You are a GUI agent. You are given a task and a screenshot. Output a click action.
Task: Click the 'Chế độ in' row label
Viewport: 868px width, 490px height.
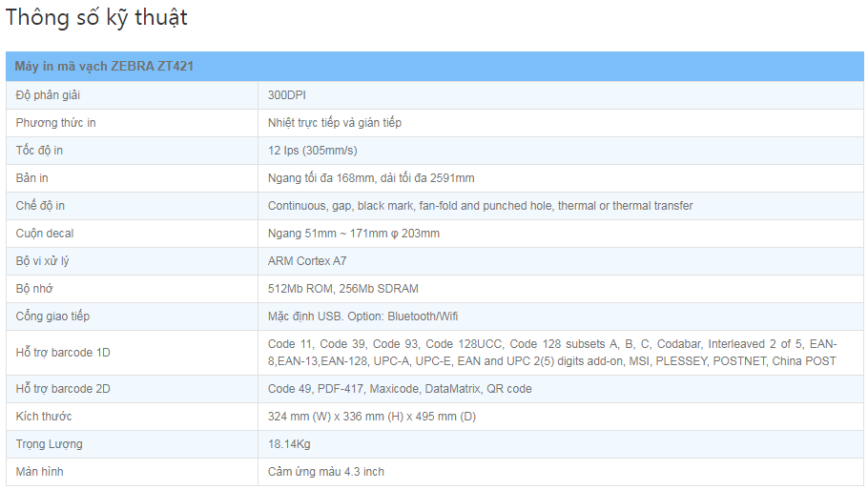tap(41, 206)
